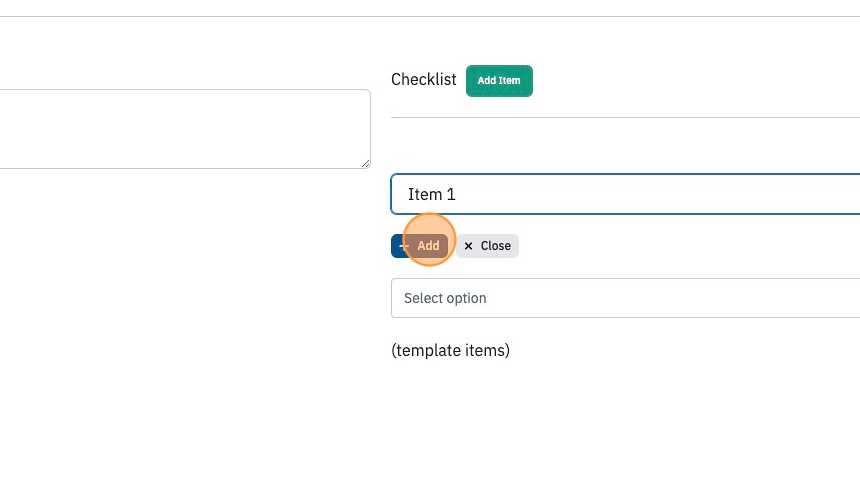Expand template options combo box
Screen dimensions: 860x481
(625, 298)
